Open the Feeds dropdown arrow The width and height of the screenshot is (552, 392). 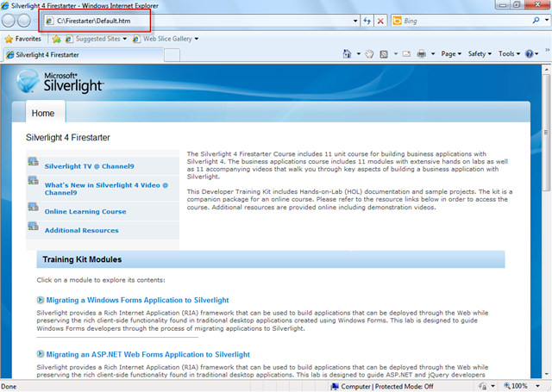[396, 53]
